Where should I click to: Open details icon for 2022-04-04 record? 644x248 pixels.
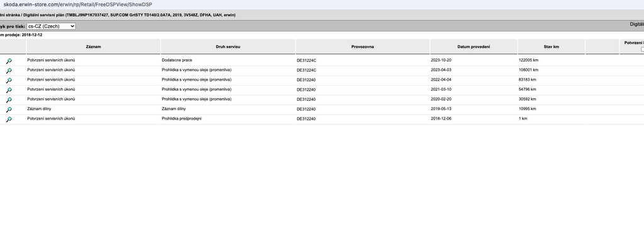(x=9, y=80)
